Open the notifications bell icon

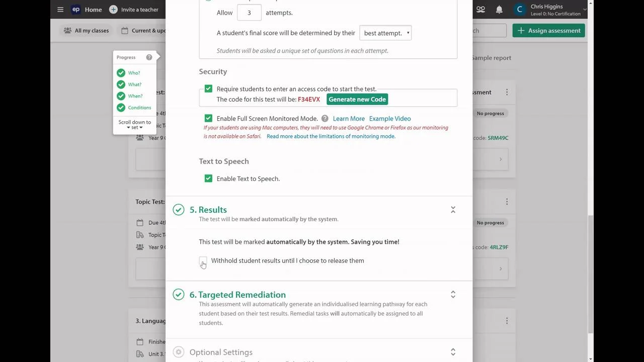click(x=499, y=10)
